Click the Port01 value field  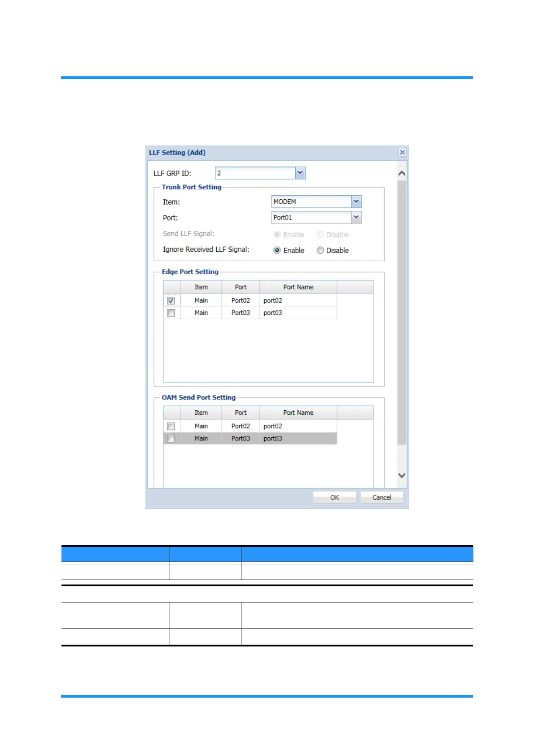311,217
